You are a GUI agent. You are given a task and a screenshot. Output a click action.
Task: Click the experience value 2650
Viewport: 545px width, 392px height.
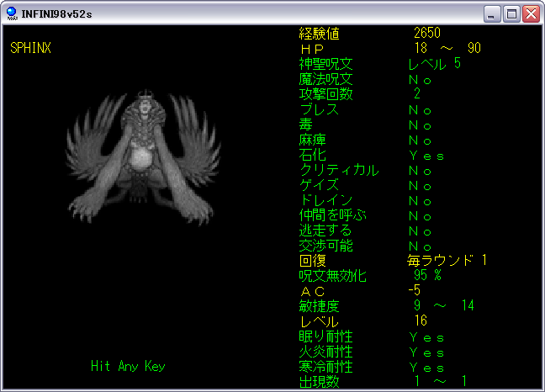427,33
